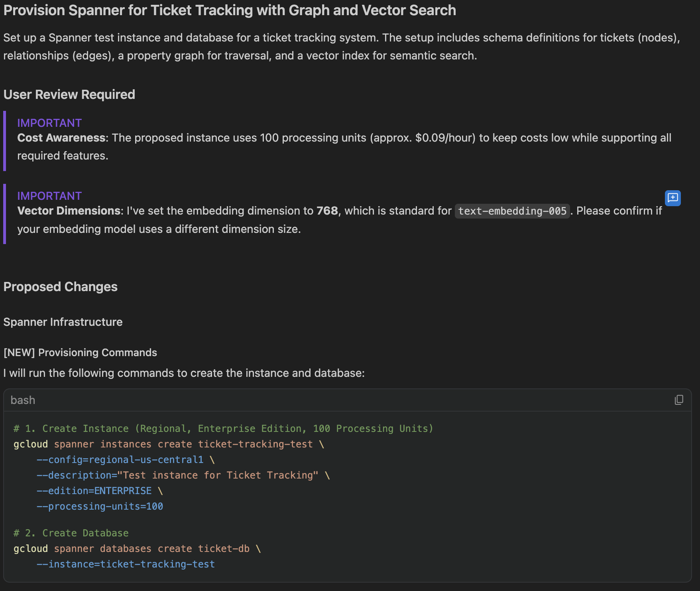Click the first IMPORTANT label above Cost Awareness
The height and width of the screenshot is (591, 700).
pyautogui.click(x=49, y=123)
